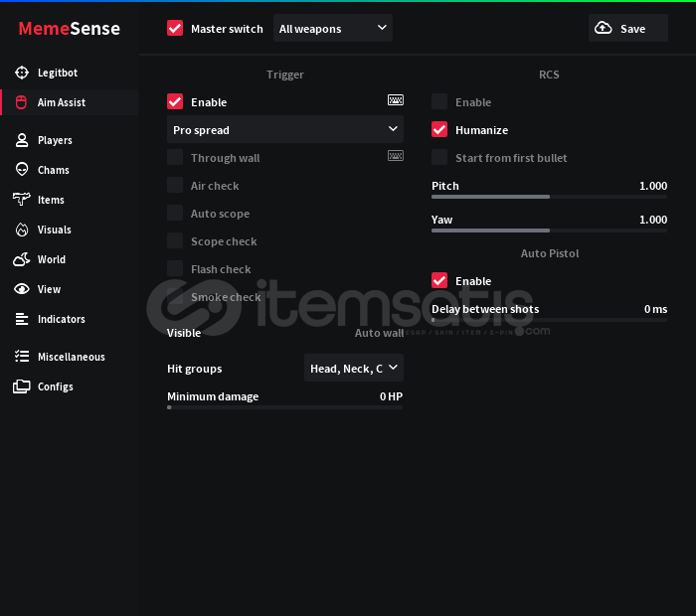Image resolution: width=696 pixels, height=616 pixels.
Task: Click the 0 HP minimum damage value
Action: pyautogui.click(x=391, y=396)
